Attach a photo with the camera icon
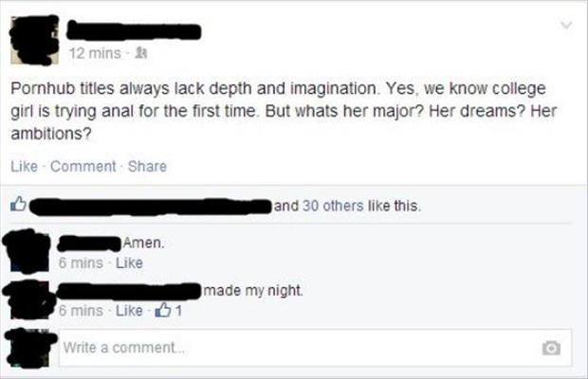The image size is (588, 379). pyautogui.click(x=551, y=348)
